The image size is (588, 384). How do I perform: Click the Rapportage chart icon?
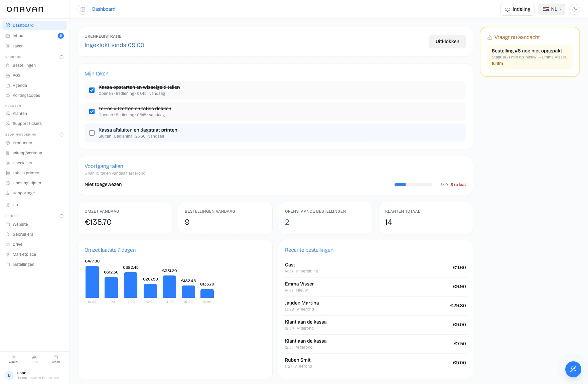coord(8,193)
